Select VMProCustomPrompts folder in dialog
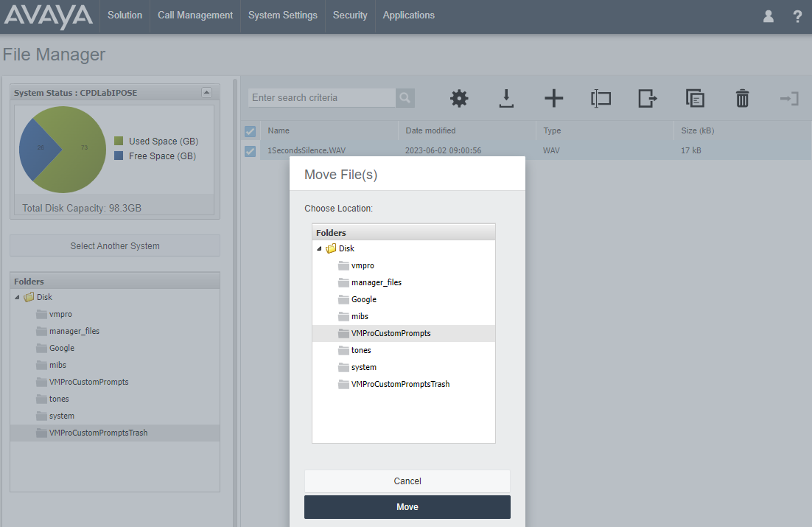This screenshot has width=812, height=527. tap(404, 333)
